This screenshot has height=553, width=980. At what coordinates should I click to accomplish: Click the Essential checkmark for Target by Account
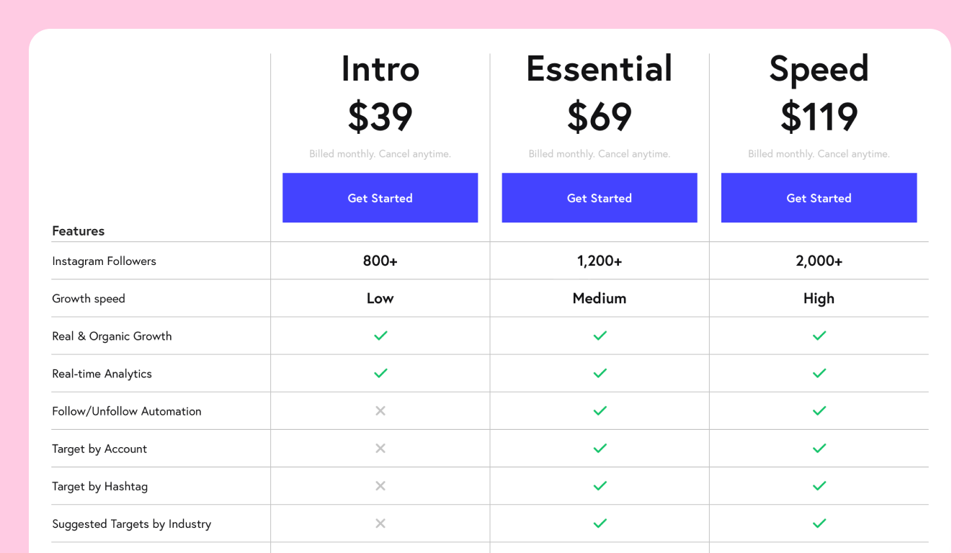tap(600, 448)
